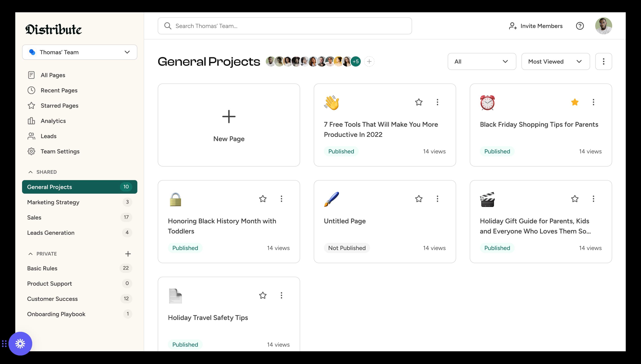This screenshot has height=364, width=641.
Task: Add a member with the circled plus
Action: 369,61
